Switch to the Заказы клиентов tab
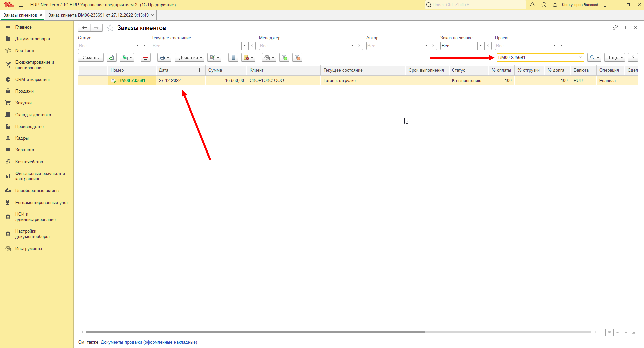Screen dimensions: 644x348 click(x=20, y=15)
